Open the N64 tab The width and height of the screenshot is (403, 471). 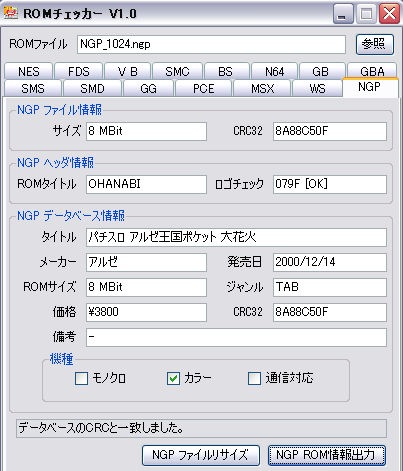[x=274, y=71]
